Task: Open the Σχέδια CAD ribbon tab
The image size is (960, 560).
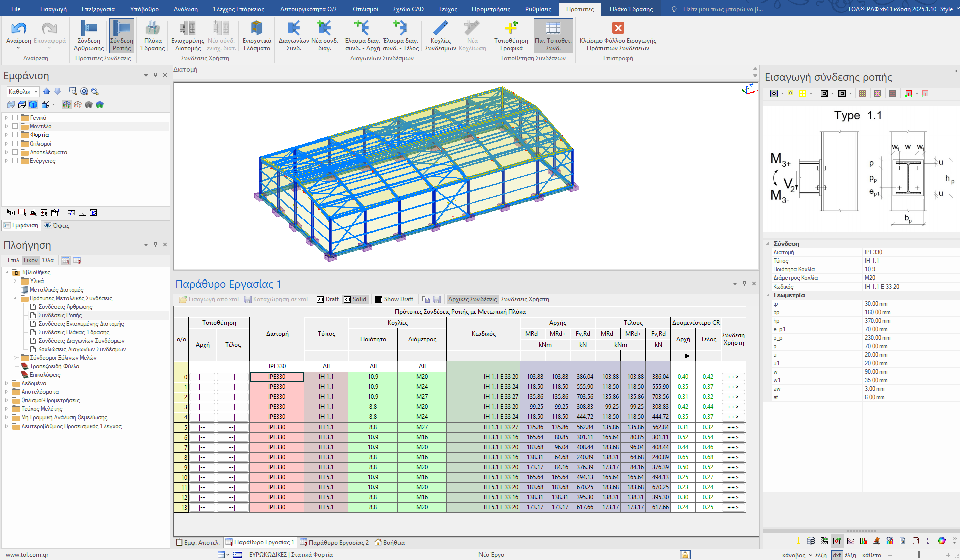Action: click(x=408, y=9)
